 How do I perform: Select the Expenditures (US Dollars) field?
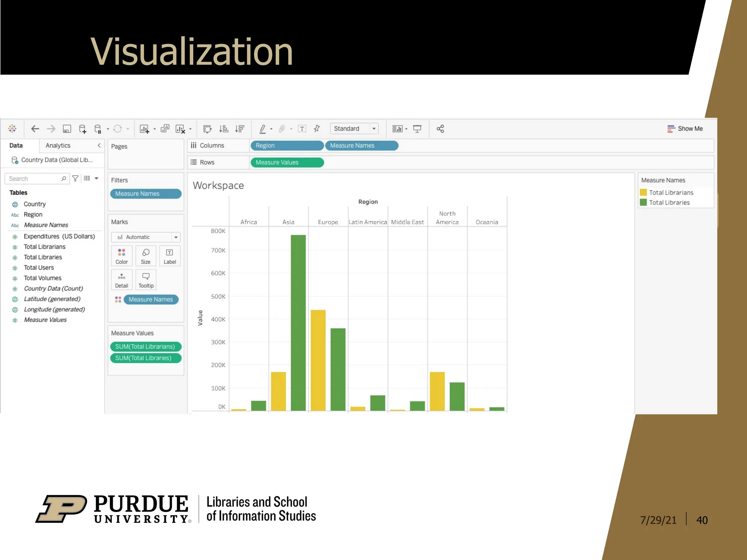click(59, 236)
